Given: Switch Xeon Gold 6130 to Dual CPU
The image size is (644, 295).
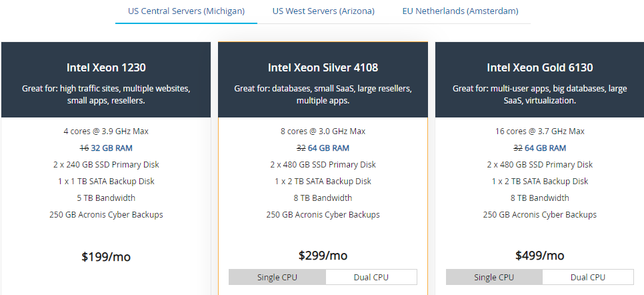Looking at the screenshot, I should point(588,277).
